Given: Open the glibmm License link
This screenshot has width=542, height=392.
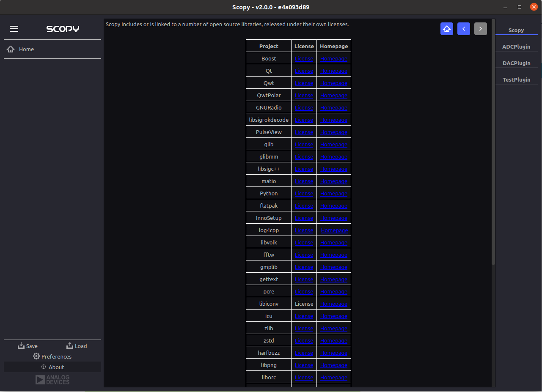Looking at the screenshot, I should click(x=304, y=157).
